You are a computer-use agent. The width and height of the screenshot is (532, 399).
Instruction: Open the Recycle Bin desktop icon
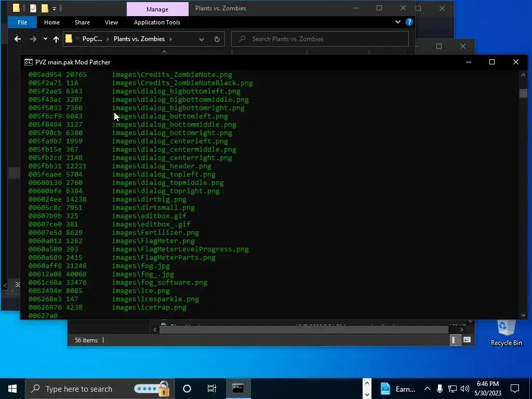click(x=506, y=332)
